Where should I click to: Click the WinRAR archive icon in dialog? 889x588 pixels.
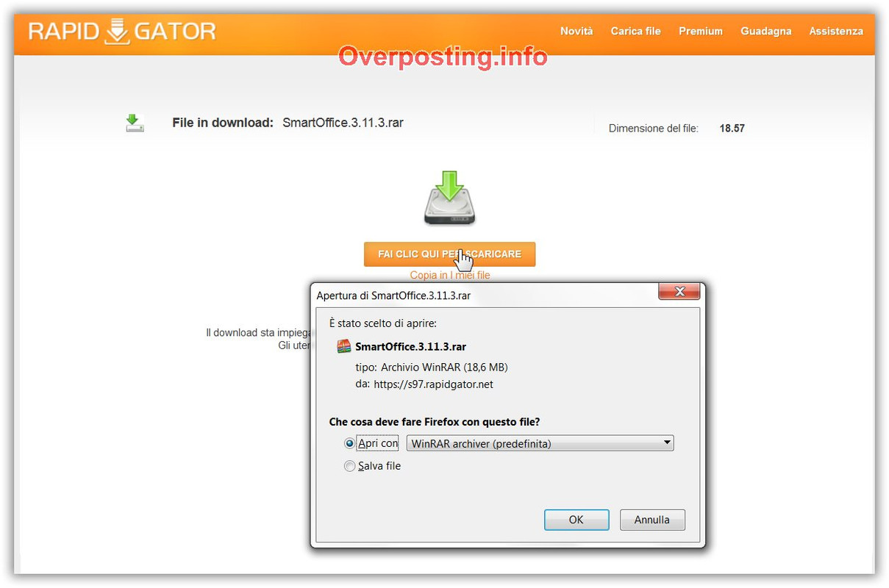point(344,346)
